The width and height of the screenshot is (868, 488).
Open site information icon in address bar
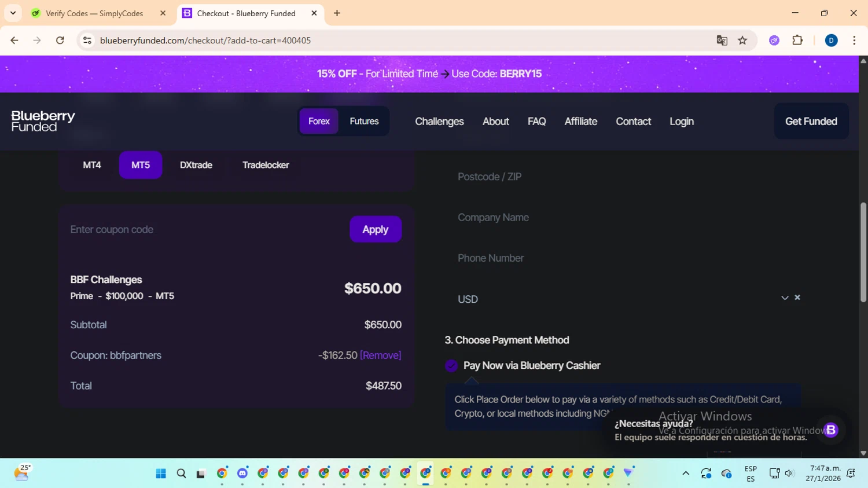point(87,41)
